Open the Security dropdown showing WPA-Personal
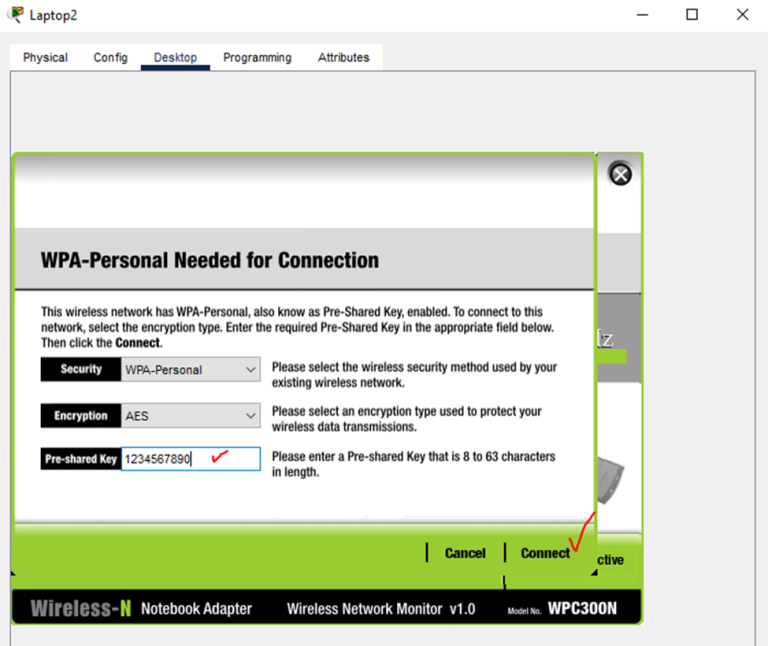This screenshot has height=646, width=768. (191, 369)
